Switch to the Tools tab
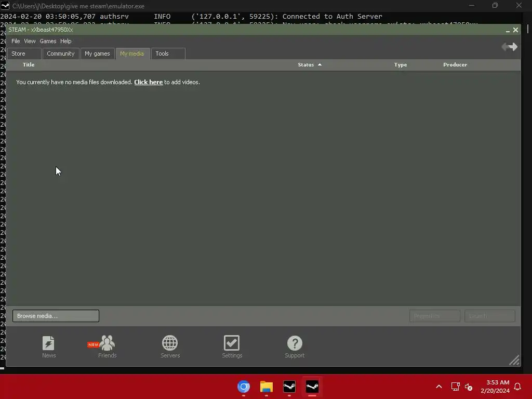Screen dimensions: 532x399 [x=168, y=54]
